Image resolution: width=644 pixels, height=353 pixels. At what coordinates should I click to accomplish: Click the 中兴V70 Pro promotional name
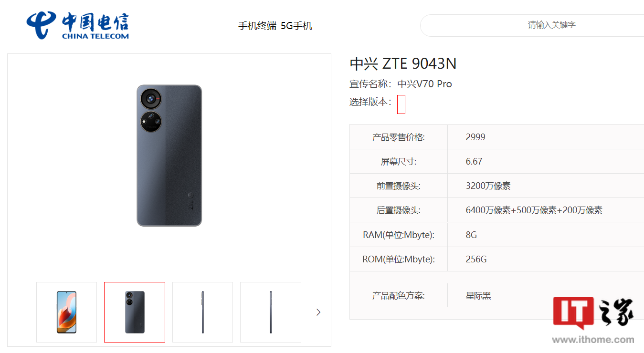(425, 84)
